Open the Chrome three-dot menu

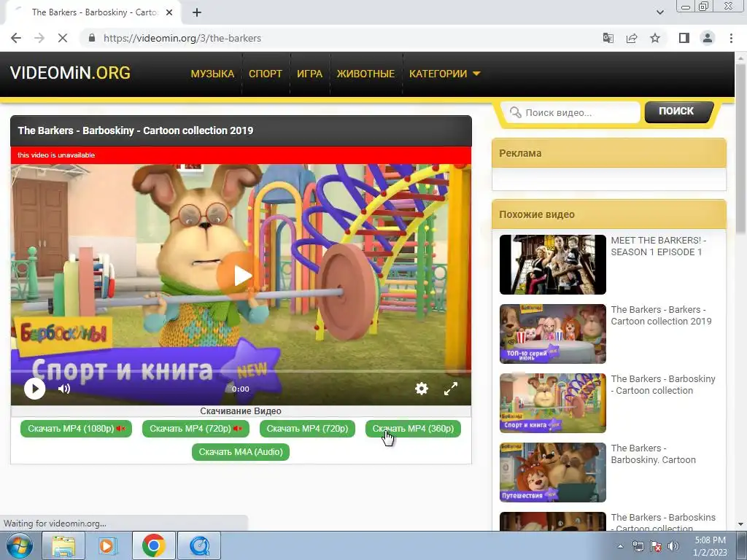731,38
